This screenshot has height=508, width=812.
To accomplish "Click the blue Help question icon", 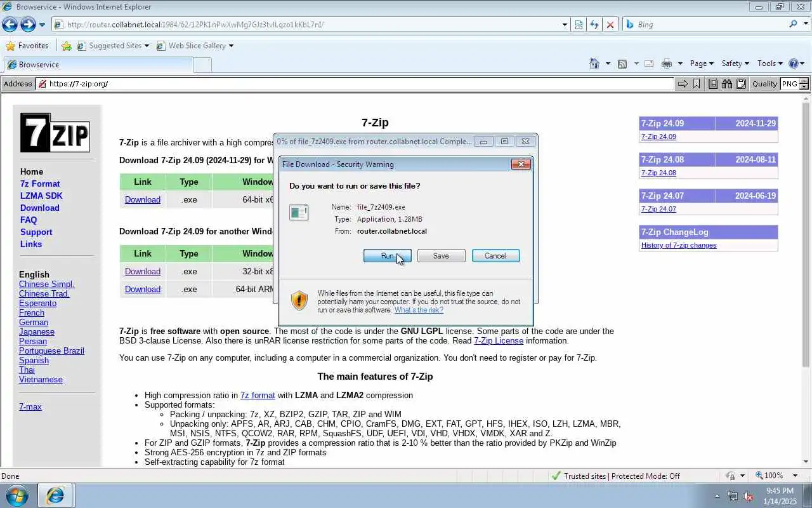I will point(793,63).
